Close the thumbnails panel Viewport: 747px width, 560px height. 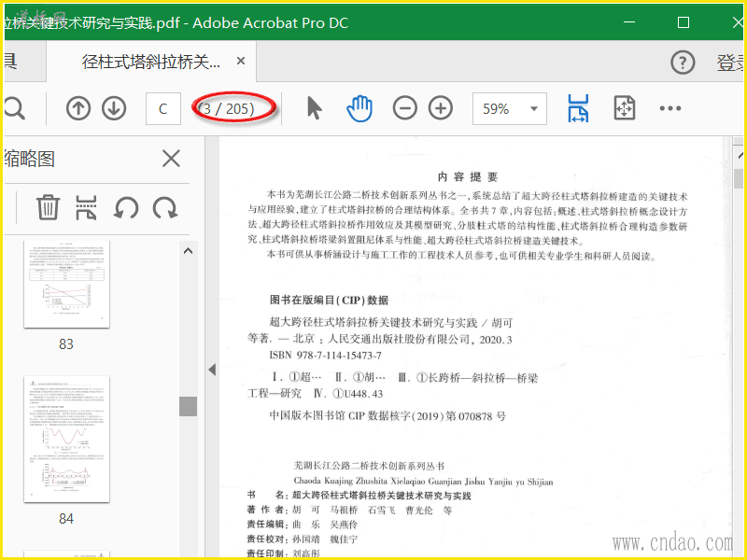171,159
